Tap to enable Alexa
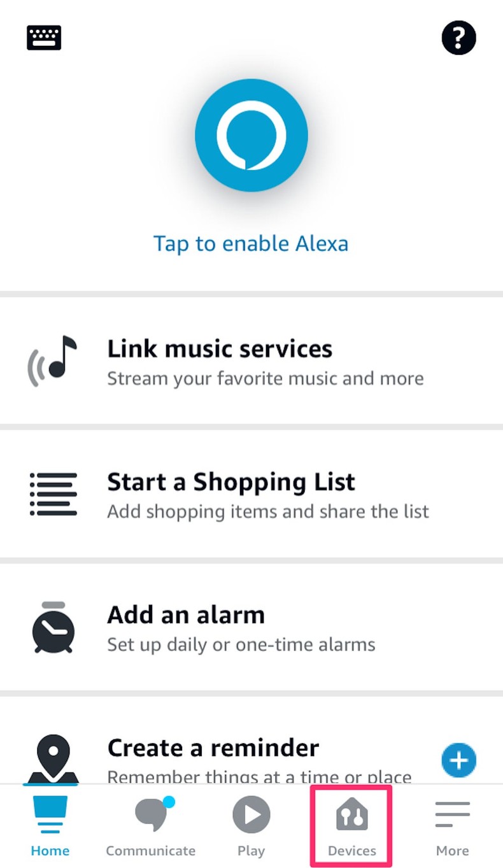Image resolution: width=503 pixels, height=868 pixels. click(x=251, y=243)
